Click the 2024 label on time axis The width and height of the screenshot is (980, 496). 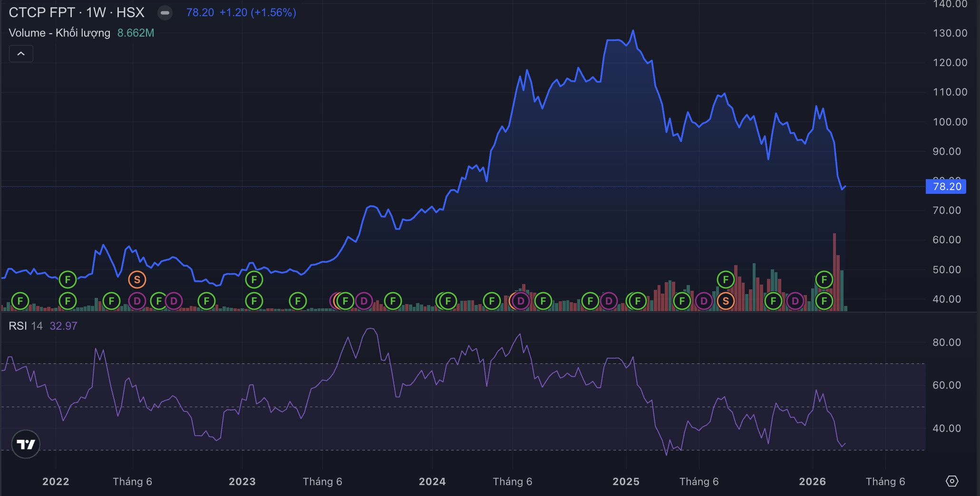(432, 481)
